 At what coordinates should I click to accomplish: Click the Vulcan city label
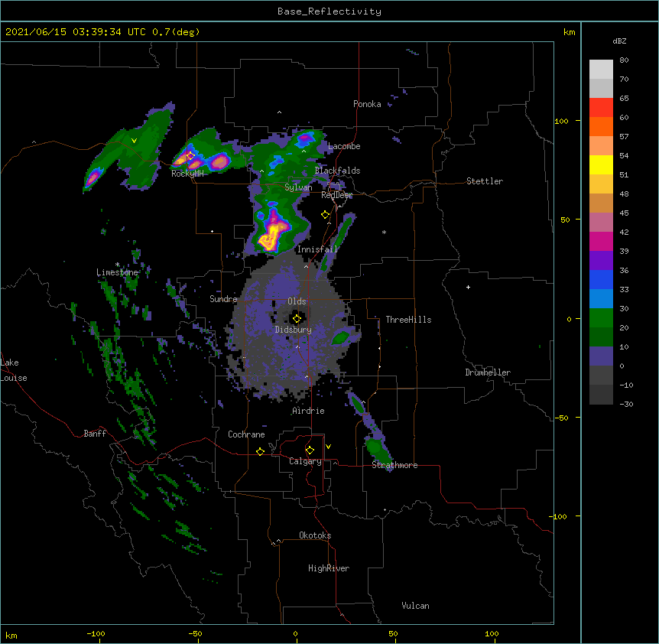[415, 606]
